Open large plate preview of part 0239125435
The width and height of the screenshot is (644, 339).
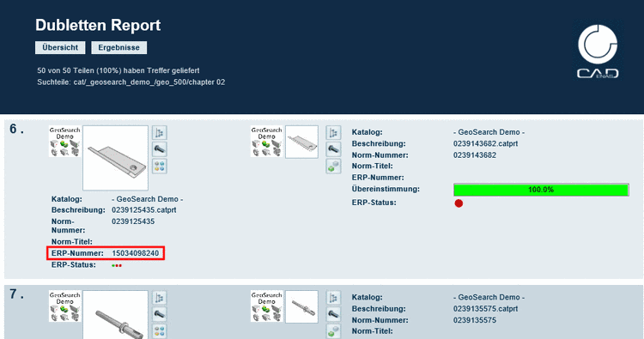(x=115, y=158)
